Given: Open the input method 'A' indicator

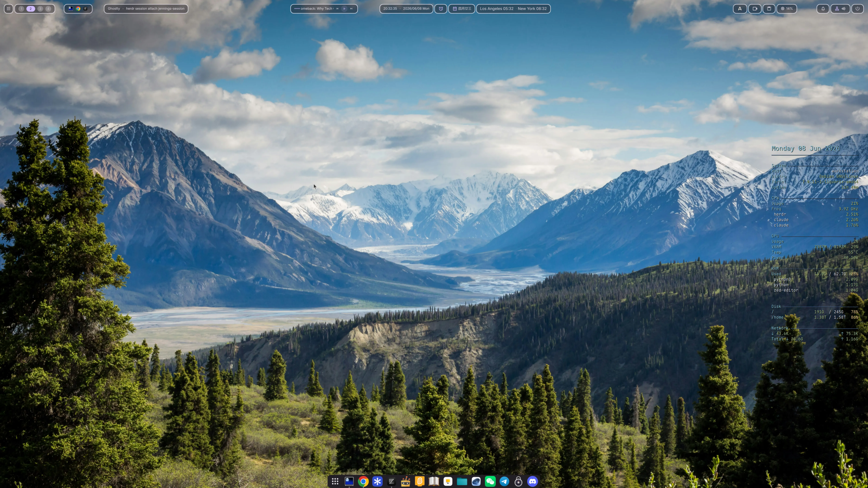Looking at the screenshot, I should coord(740,9).
